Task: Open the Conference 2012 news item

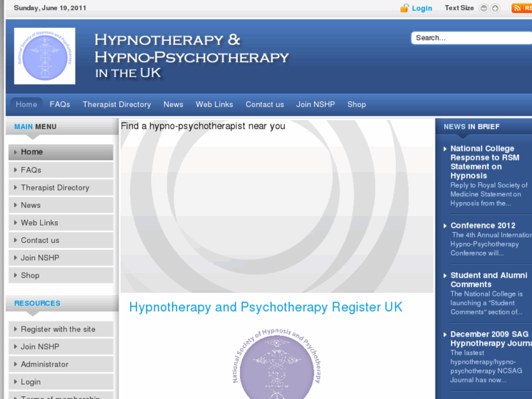Action: 483,225
